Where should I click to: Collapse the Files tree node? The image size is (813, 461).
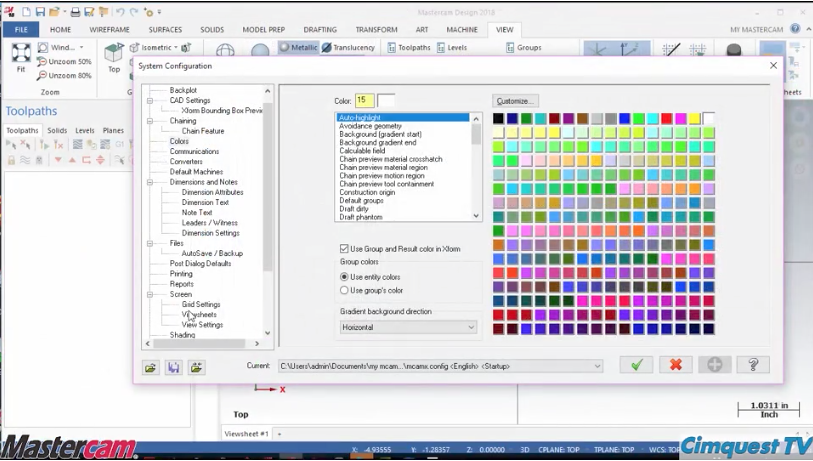pos(150,243)
